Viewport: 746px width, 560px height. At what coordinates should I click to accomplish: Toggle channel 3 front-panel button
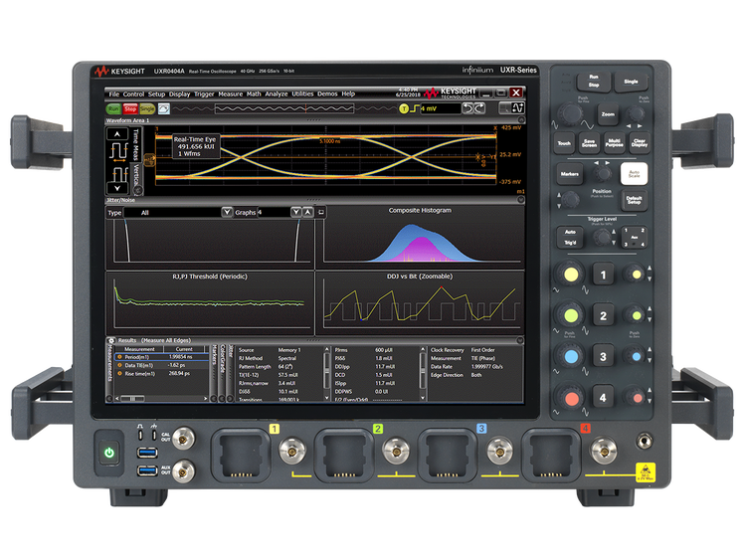601,356
